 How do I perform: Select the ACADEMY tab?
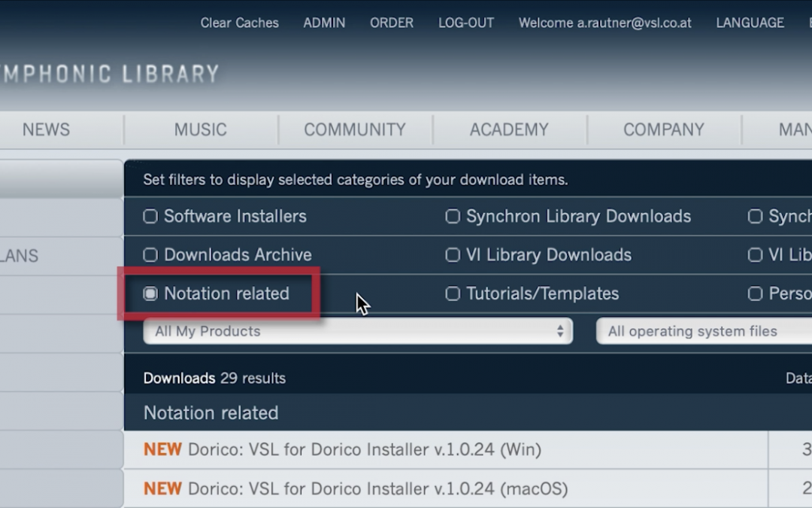509,129
